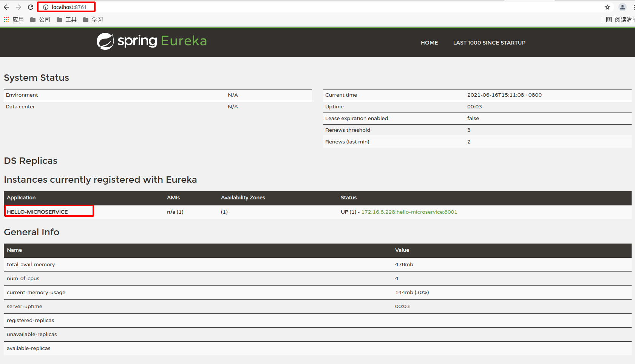635x364 pixels.
Task: Open the 学习 bookmark folder
Action: click(93, 20)
